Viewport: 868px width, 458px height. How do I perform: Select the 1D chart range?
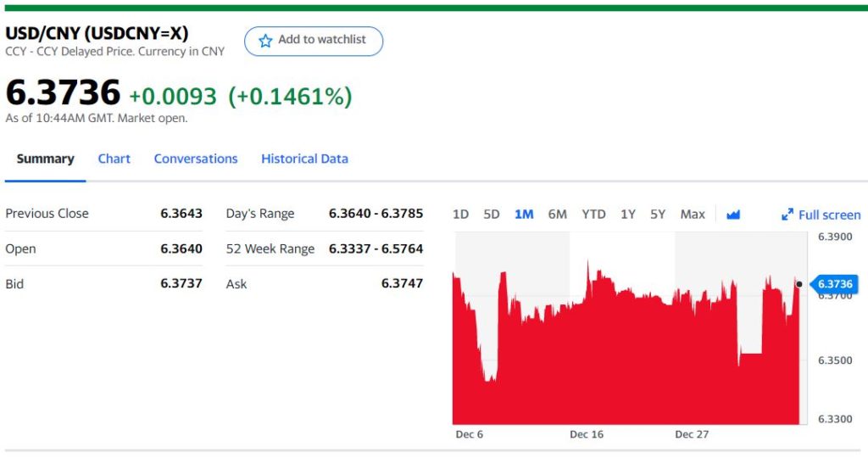tap(460, 215)
